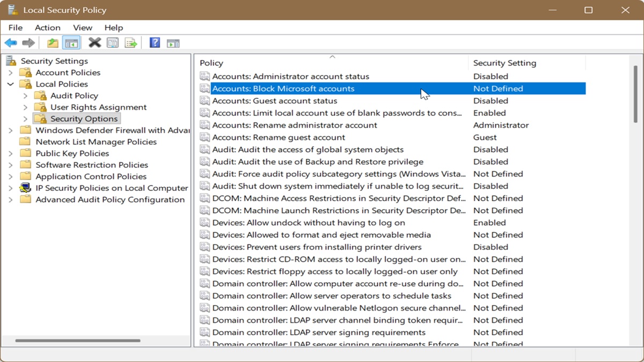Click the Public Key Policies folder icon
This screenshot has height=362, width=644.
coord(25,153)
